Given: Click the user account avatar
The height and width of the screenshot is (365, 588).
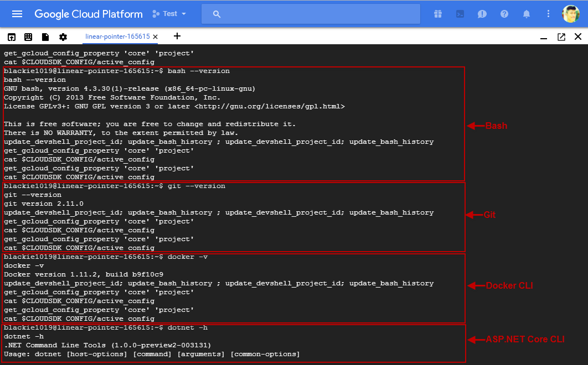Looking at the screenshot, I should 570,14.
